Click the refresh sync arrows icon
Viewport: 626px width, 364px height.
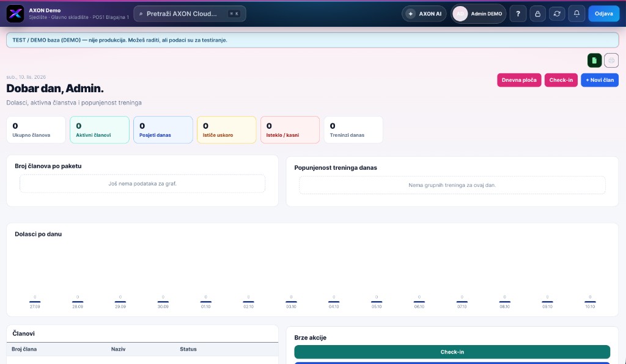pos(557,13)
